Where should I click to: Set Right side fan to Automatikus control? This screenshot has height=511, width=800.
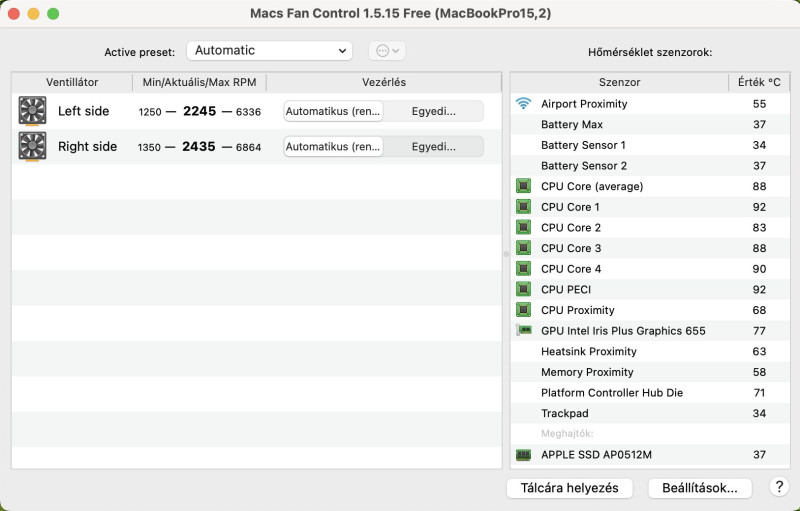pos(333,147)
